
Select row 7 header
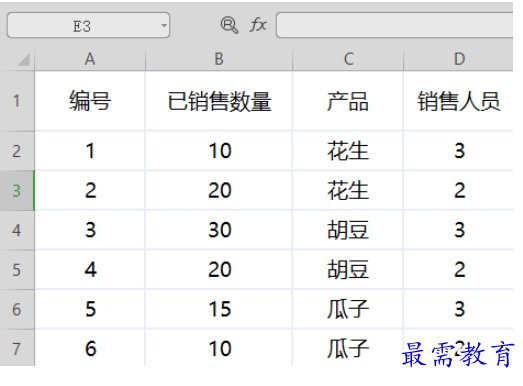coord(17,348)
